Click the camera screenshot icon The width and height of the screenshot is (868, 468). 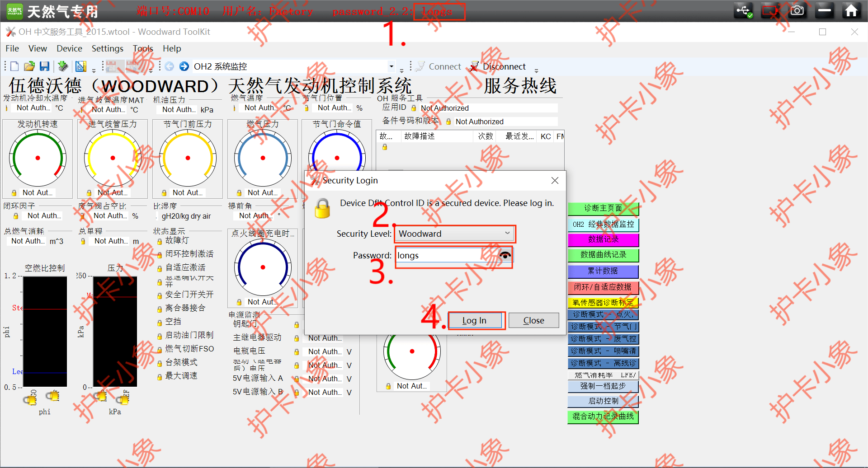(797, 10)
